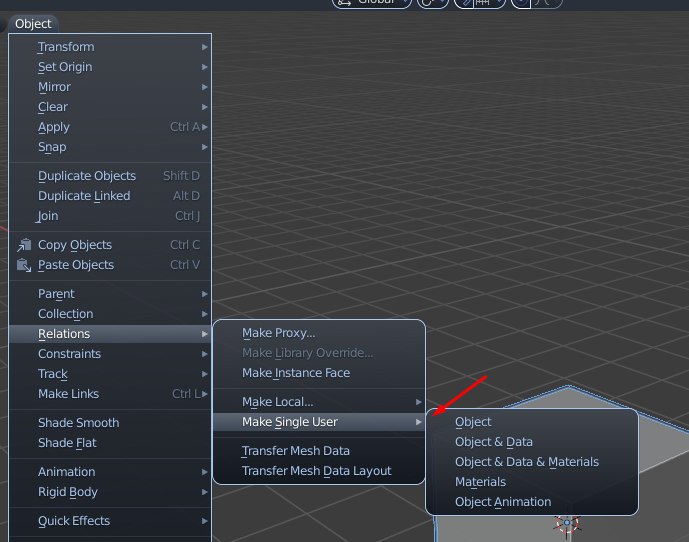Screen dimensions: 689x542
Task: Choose Make Proxy...
Action: (x=319, y=333)
